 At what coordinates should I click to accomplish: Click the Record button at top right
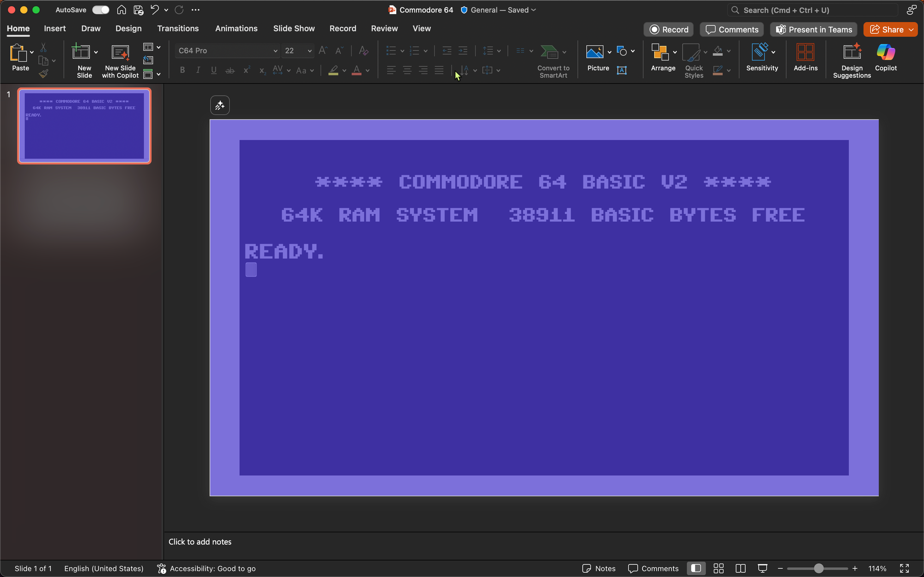669,30
